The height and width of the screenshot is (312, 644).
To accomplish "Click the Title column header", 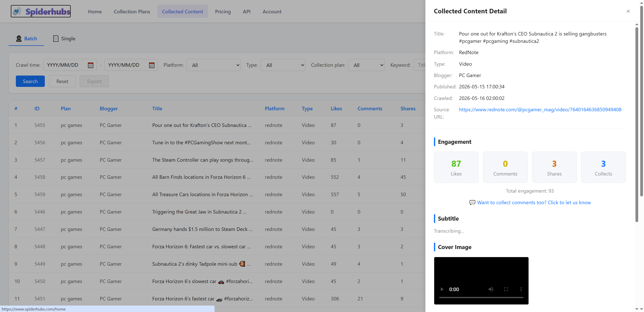I will click(x=157, y=109).
